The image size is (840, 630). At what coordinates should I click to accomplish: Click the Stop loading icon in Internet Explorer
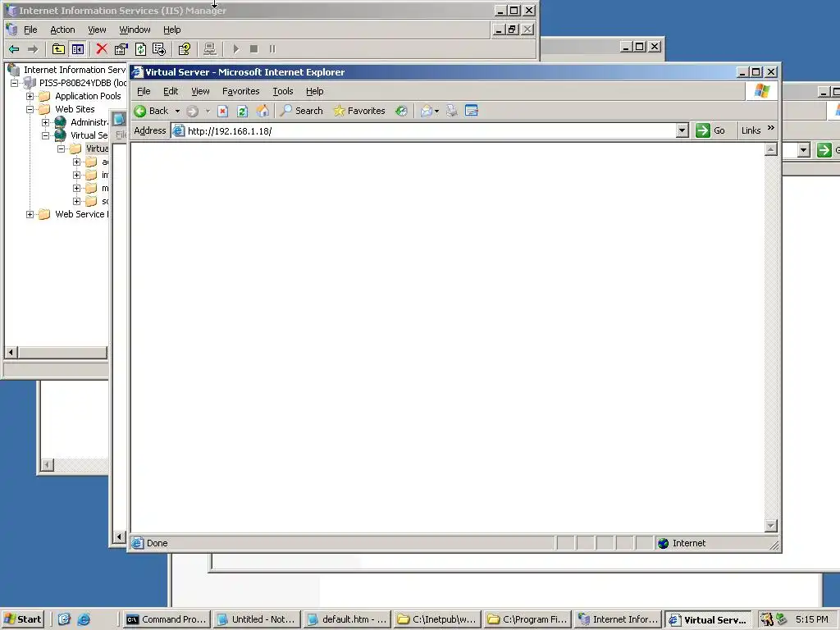click(223, 111)
